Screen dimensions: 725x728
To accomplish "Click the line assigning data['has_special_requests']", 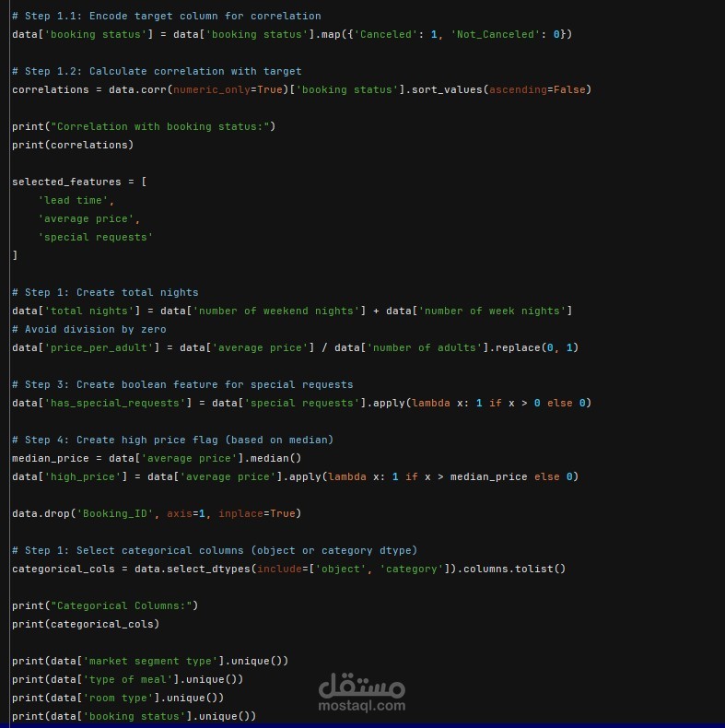I will [x=301, y=403].
